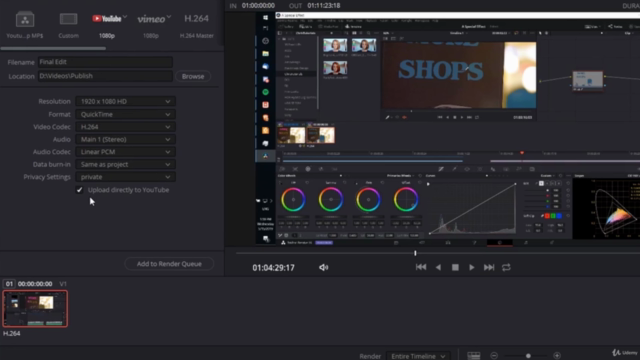This screenshot has height=360, width=640.
Task: Edit the Filename field containing Final Edit
Action: point(105,62)
